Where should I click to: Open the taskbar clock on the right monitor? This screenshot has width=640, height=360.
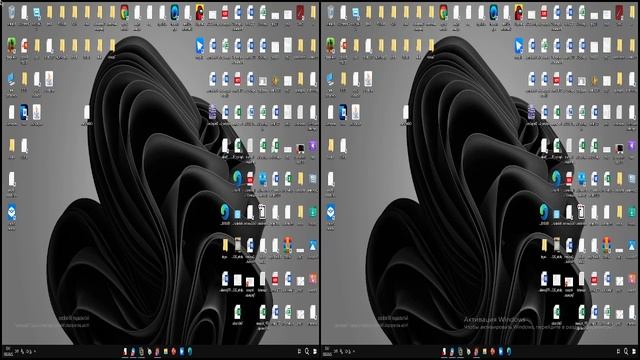click(x=327, y=351)
